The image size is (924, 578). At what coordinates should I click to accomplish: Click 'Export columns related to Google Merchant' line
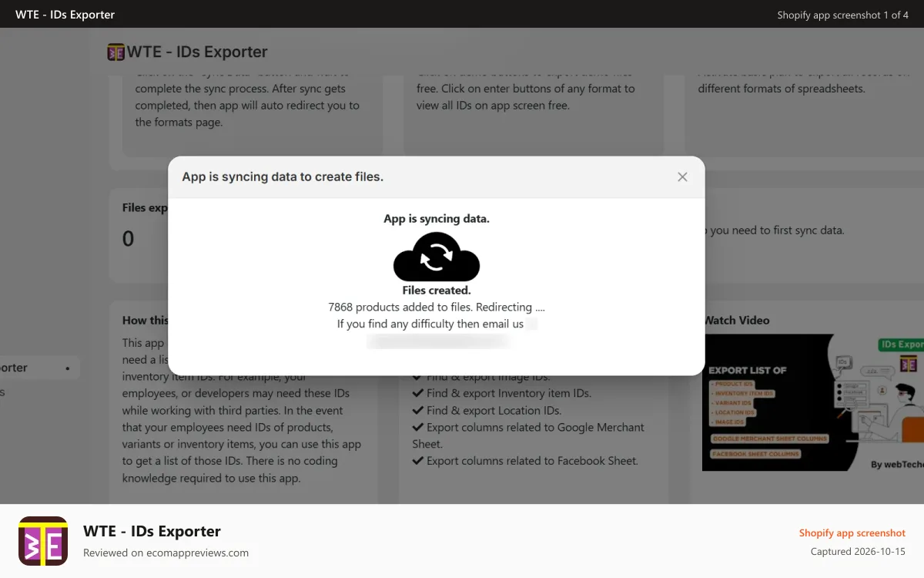click(x=535, y=427)
